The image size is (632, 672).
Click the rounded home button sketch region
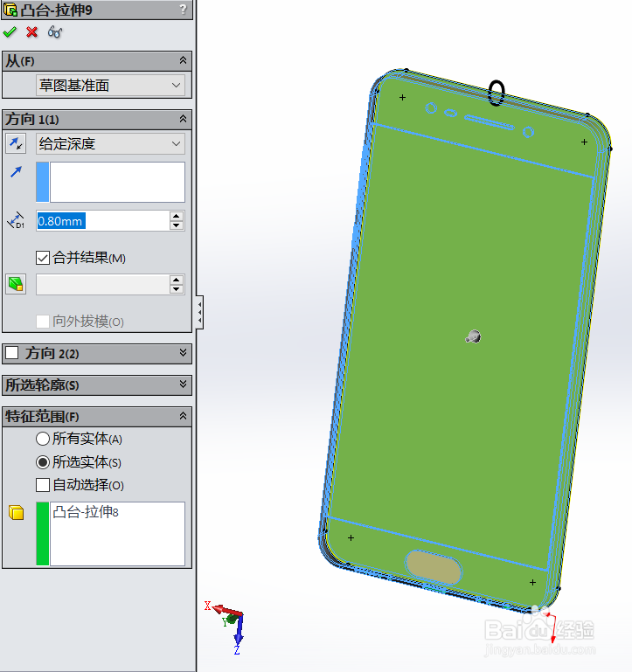tap(433, 566)
